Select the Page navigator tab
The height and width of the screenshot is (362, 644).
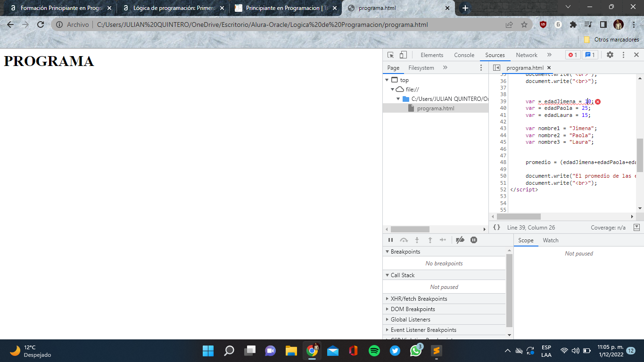click(x=393, y=68)
